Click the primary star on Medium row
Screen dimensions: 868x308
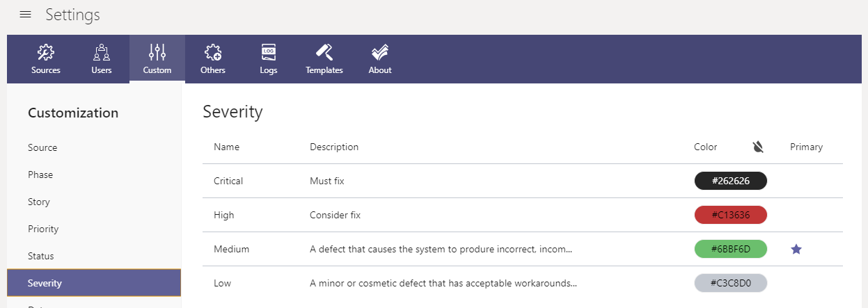tap(796, 249)
